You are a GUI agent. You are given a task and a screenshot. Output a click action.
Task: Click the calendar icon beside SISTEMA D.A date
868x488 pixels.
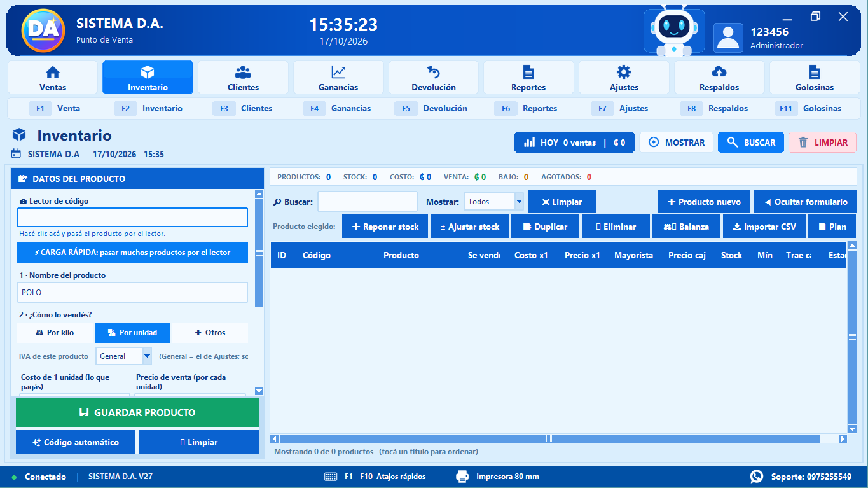17,154
